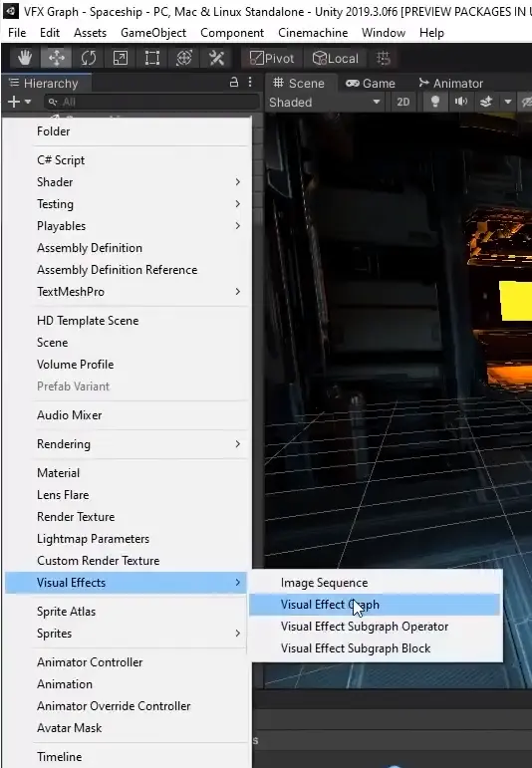Image resolution: width=532 pixels, height=768 pixels.
Task: Toggle scene lighting bulb
Action: coord(435,102)
